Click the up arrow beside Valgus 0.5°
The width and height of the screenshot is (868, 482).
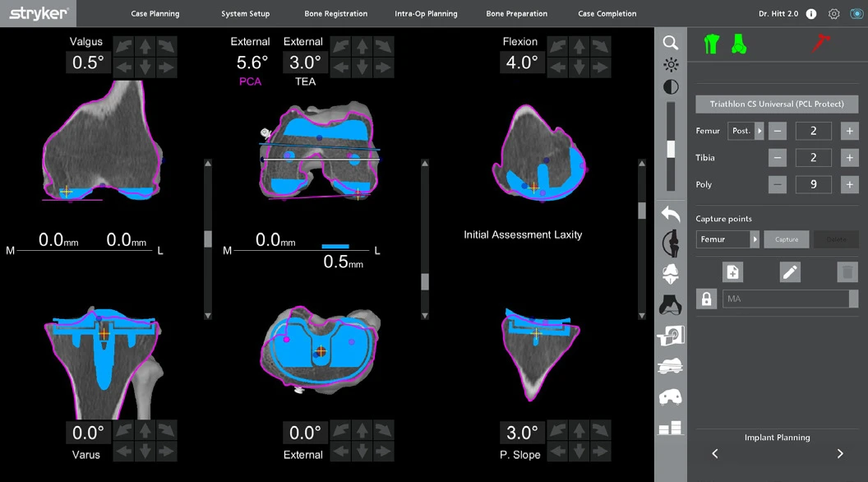point(145,46)
